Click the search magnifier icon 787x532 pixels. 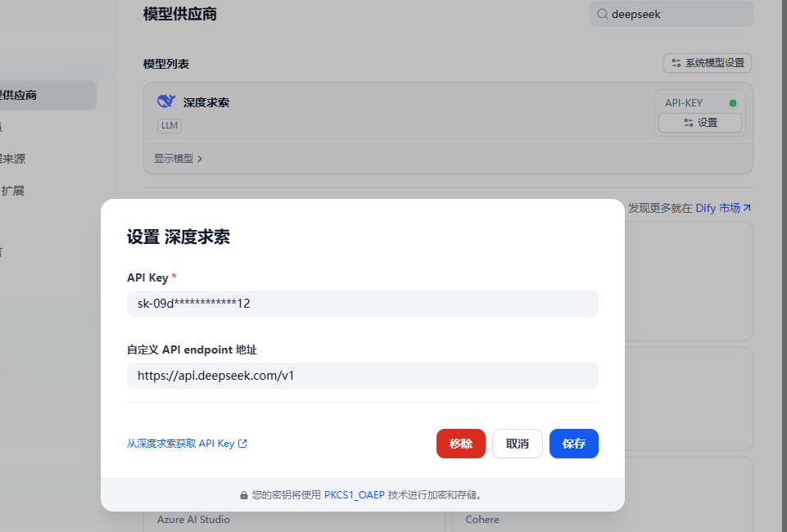click(602, 14)
